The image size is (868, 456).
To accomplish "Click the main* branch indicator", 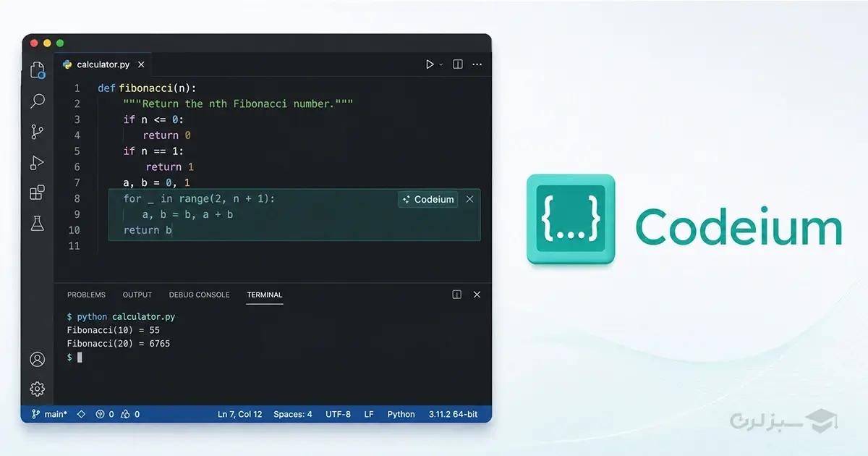I will tap(48, 414).
